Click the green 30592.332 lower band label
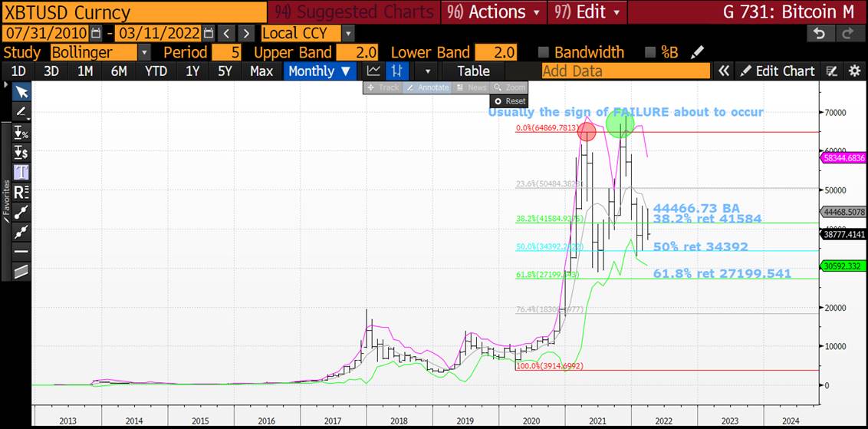The image size is (868, 429). (843, 266)
